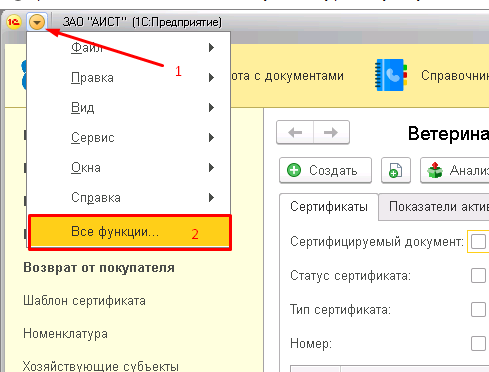Go forward with the right arrow button
The height and width of the screenshot is (372, 489).
pyautogui.click(x=331, y=133)
